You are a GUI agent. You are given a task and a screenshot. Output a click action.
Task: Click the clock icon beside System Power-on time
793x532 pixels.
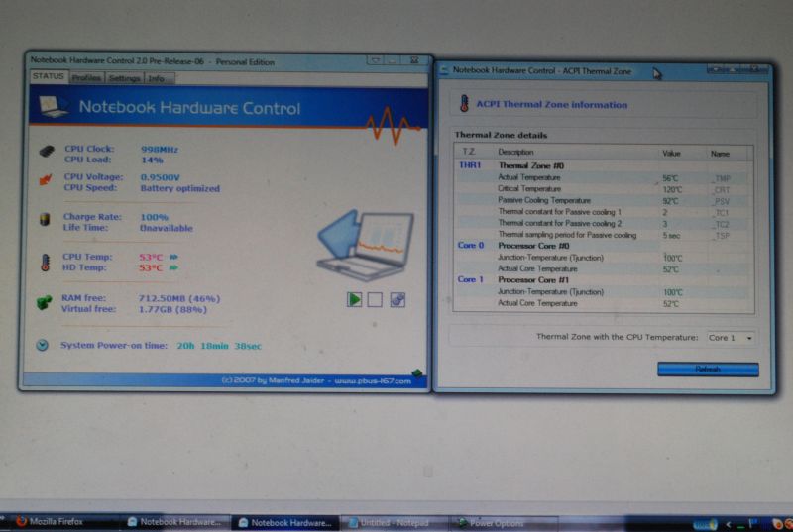coord(42,345)
